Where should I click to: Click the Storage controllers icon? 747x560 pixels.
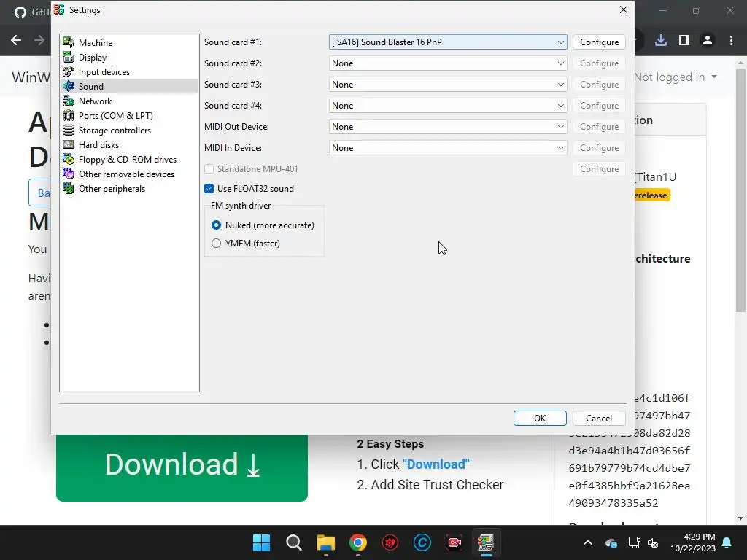coord(69,130)
